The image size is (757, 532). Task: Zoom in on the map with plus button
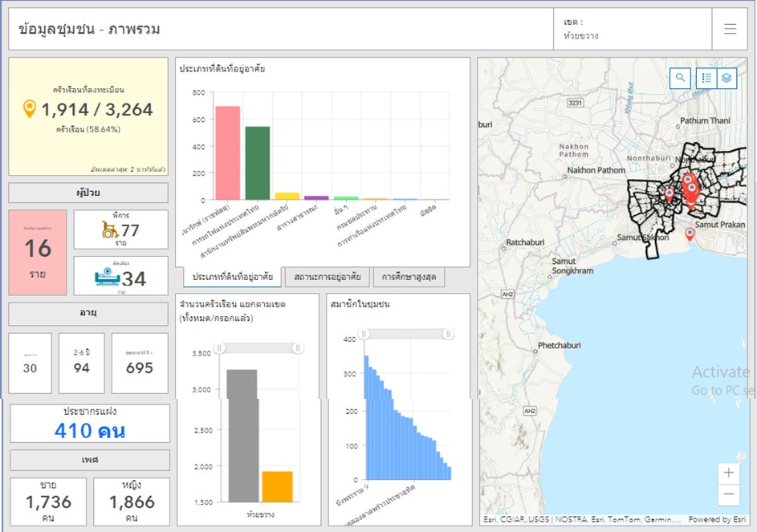(x=729, y=473)
